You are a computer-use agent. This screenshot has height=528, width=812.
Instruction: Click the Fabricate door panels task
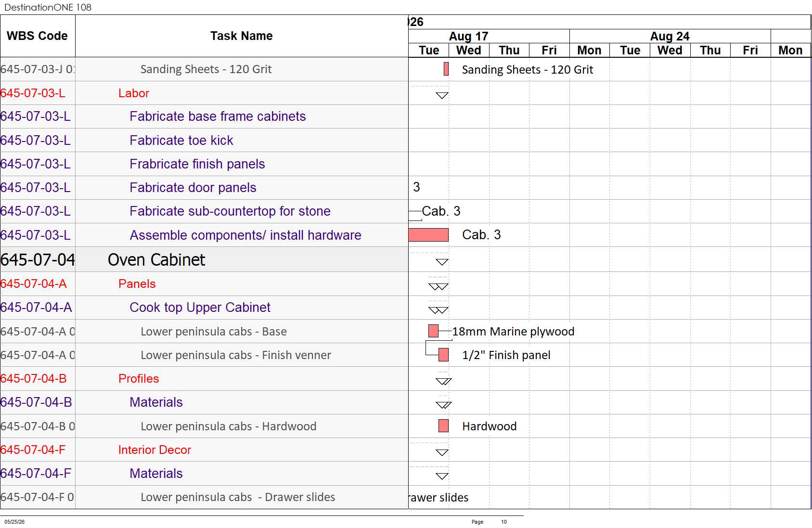(193, 188)
